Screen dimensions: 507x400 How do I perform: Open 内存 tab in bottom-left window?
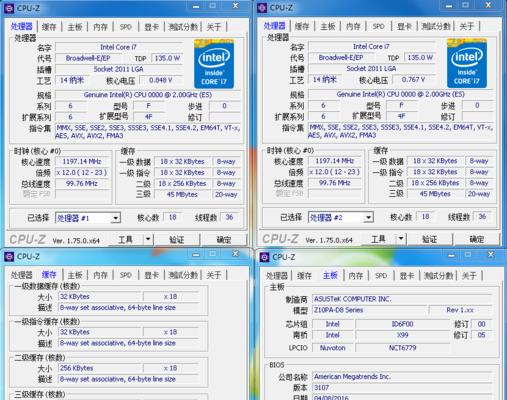[x=100, y=275]
